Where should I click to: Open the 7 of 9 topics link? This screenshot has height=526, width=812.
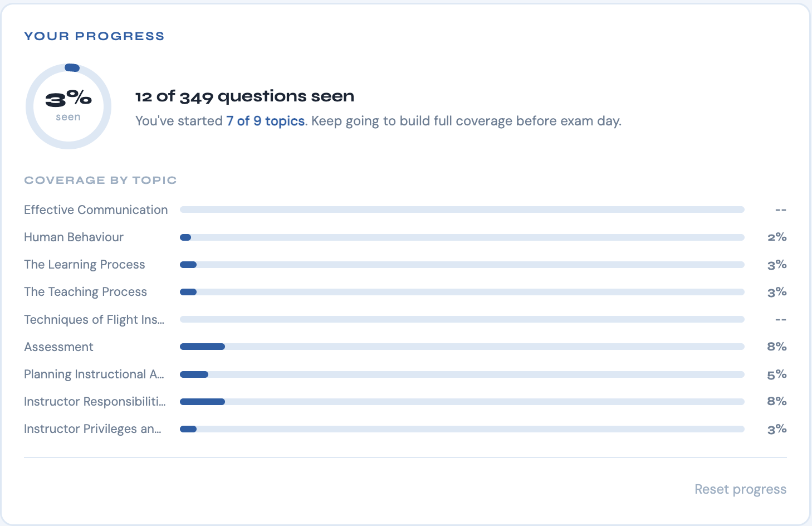pyautogui.click(x=266, y=121)
